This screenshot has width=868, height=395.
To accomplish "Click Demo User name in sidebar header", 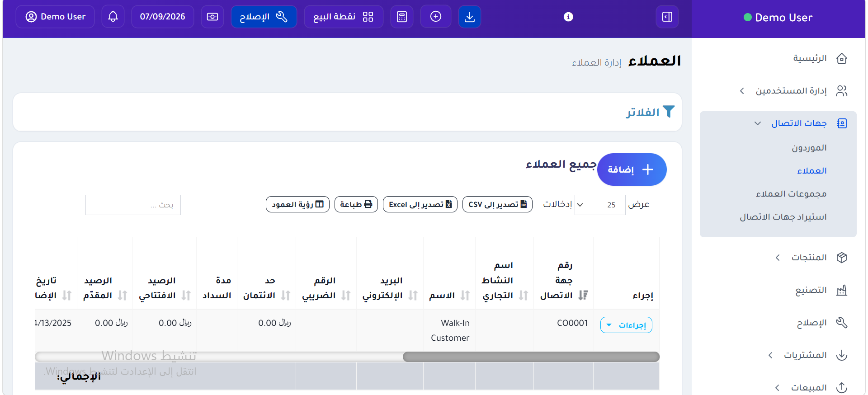I will coord(783,18).
